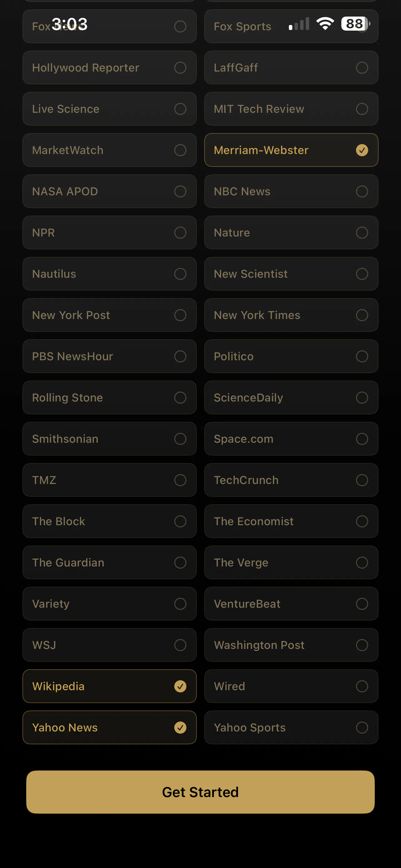Choose the Washington Post source
401x868 pixels.
(291, 645)
